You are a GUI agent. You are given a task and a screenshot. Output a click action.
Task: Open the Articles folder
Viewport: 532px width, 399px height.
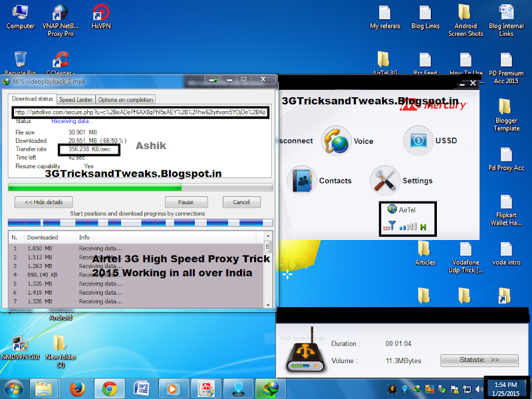point(425,253)
